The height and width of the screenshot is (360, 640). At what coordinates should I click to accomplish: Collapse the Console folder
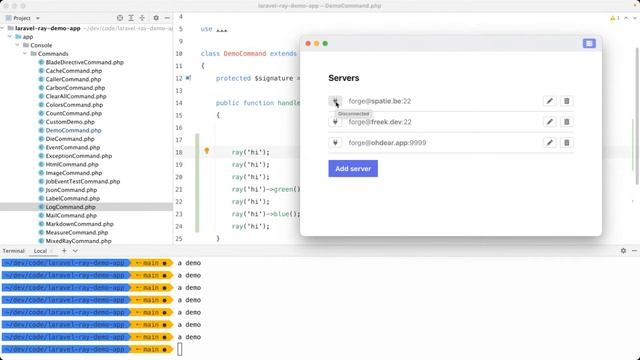[18, 45]
